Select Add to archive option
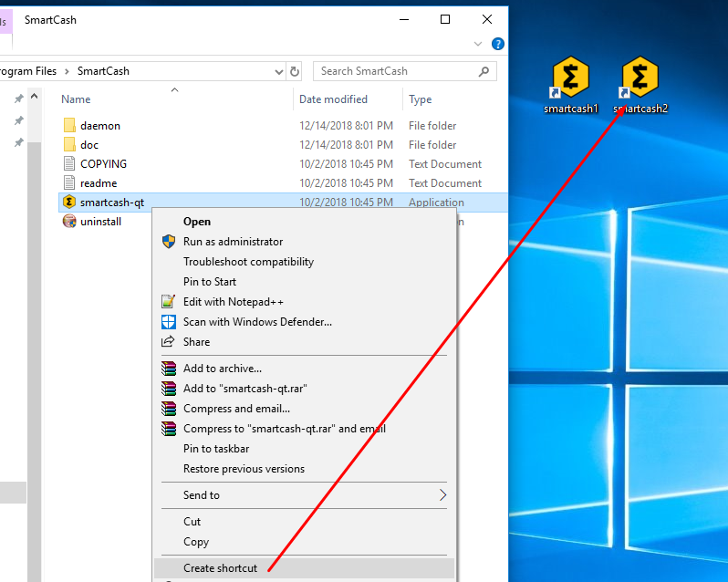 223,369
